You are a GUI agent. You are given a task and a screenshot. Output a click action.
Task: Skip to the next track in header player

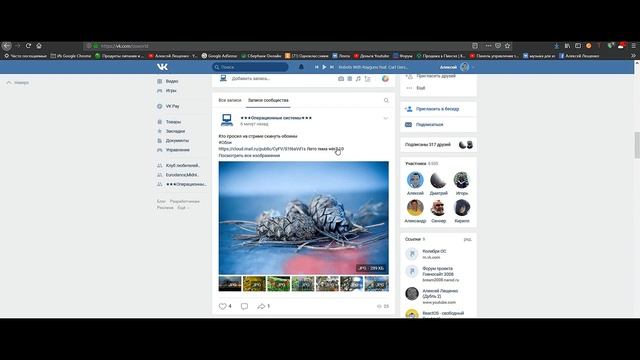tap(332, 67)
